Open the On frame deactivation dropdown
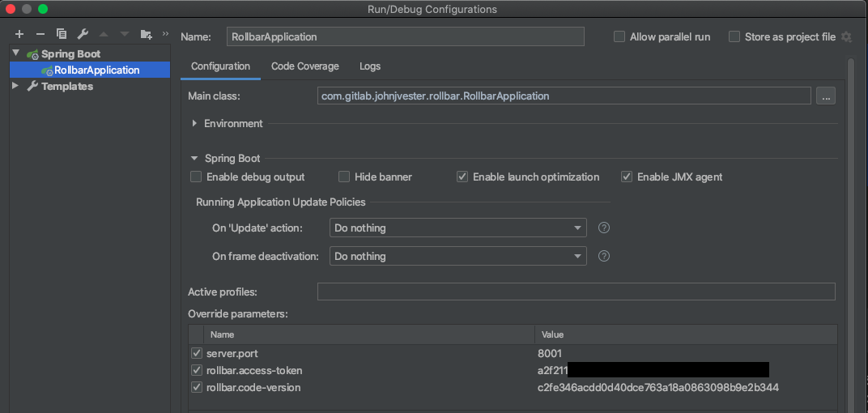Image resolution: width=868 pixels, height=413 pixels. [x=457, y=256]
